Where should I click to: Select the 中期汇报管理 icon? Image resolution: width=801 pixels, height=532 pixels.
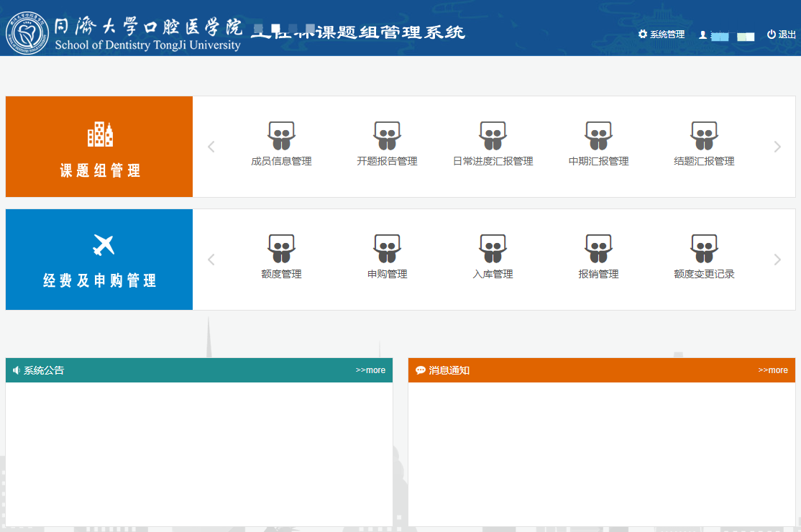click(x=598, y=137)
